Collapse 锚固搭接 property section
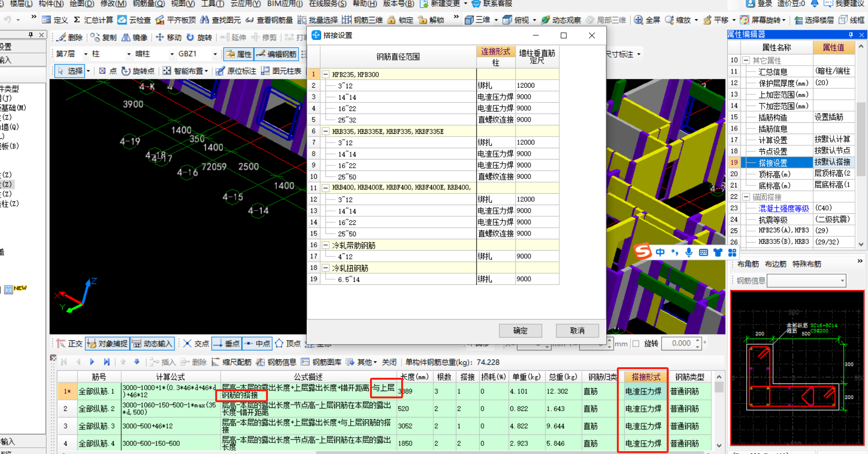This screenshot has height=454, width=868. coord(746,197)
